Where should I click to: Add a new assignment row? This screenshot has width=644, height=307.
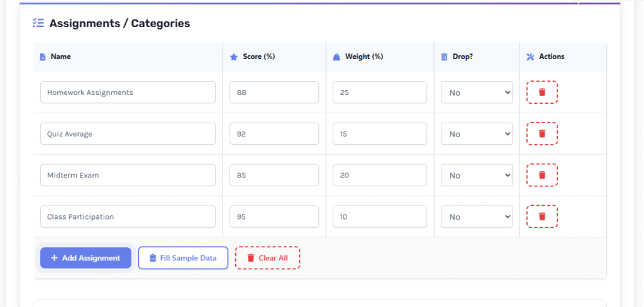click(x=86, y=258)
